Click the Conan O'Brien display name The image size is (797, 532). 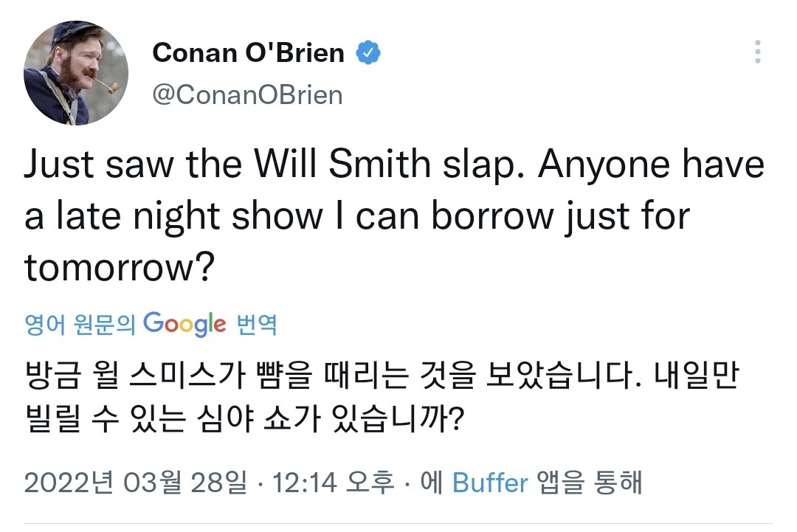248,53
